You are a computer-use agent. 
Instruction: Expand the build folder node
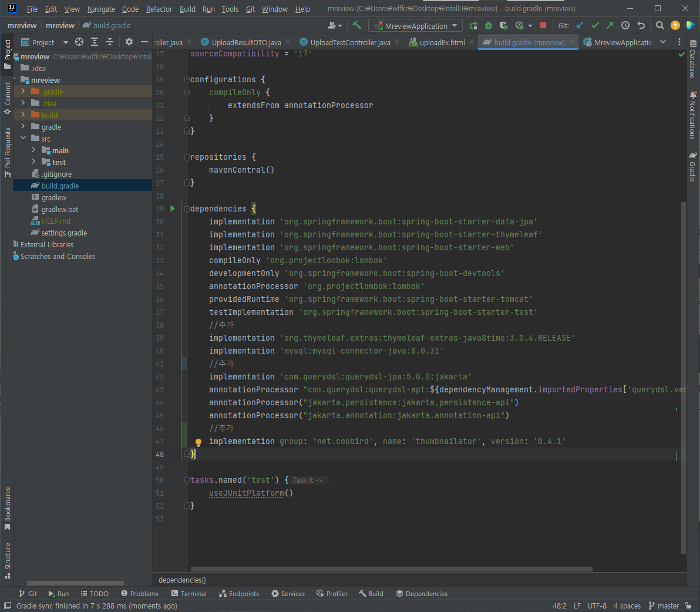click(x=23, y=115)
